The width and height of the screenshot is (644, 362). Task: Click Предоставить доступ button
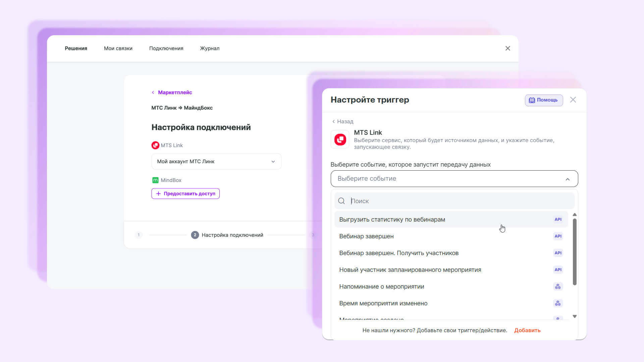[185, 193]
